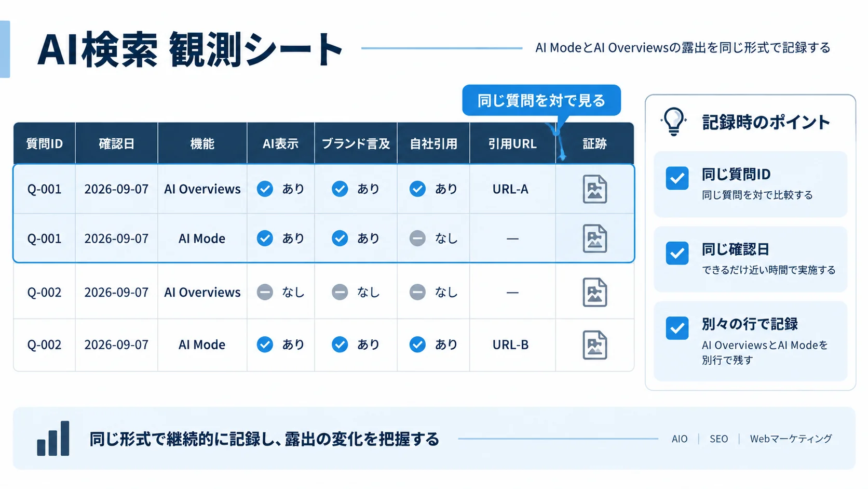Click AI表示 check icon in Q-001 AI Overviews row

click(x=265, y=189)
